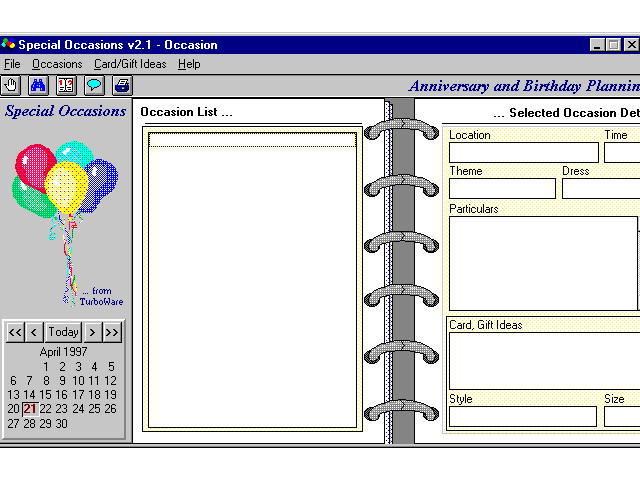Open the calendar pages toolbar icon
Viewport: 640px width, 480px height.
tap(66, 85)
